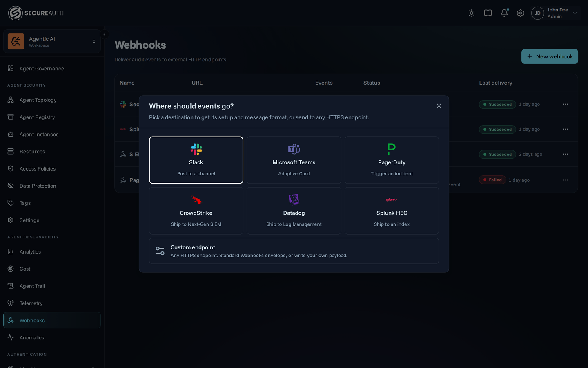Open Access Policies in sidebar
Image resolution: width=588 pixels, height=368 pixels.
pyautogui.click(x=52, y=168)
